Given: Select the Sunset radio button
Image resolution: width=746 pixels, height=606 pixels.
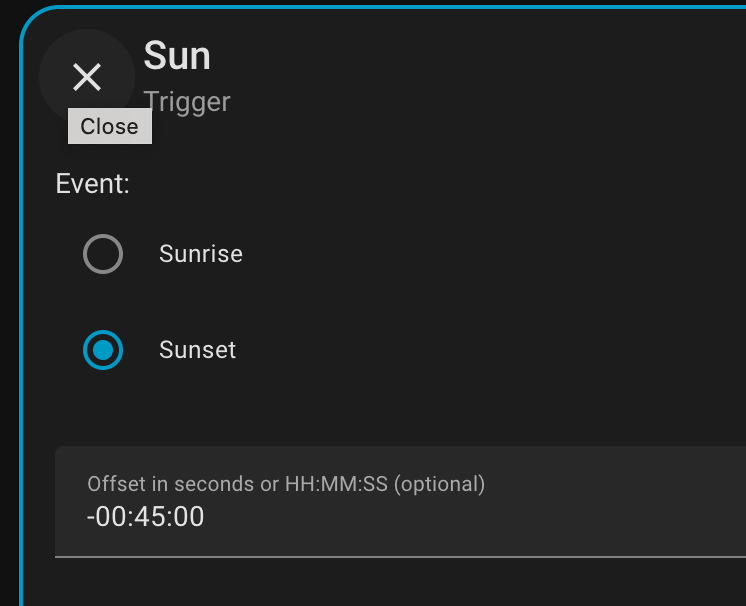Looking at the screenshot, I should pos(103,350).
